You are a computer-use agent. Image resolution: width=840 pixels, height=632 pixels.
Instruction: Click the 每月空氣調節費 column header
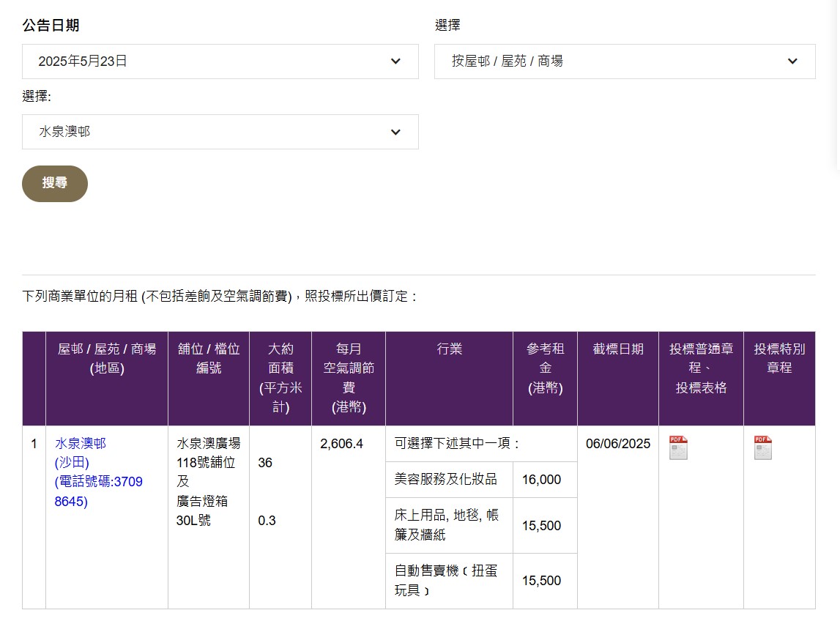(x=348, y=378)
